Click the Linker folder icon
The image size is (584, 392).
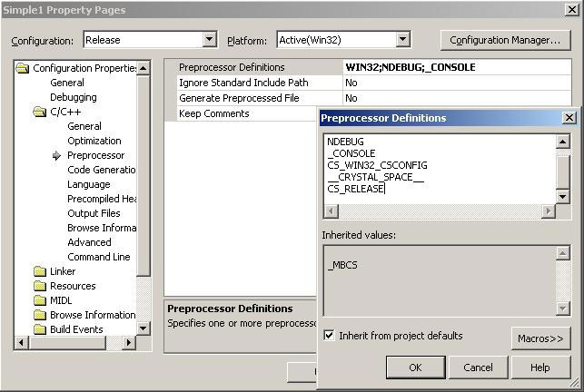[39, 271]
